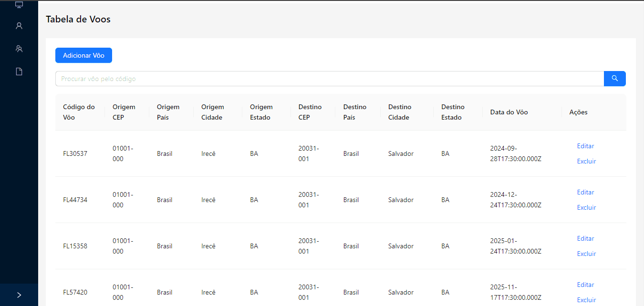Click the Origem País column header
The width and height of the screenshot is (644, 306).
coord(171,112)
